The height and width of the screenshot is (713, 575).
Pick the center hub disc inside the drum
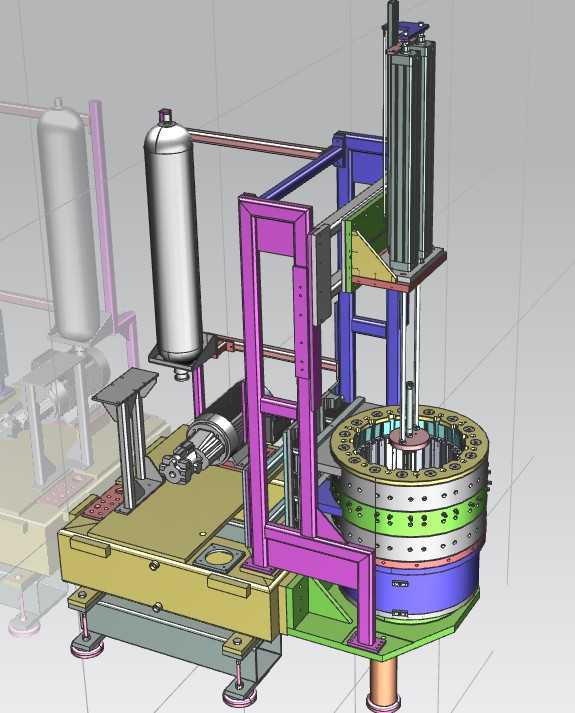(409, 440)
